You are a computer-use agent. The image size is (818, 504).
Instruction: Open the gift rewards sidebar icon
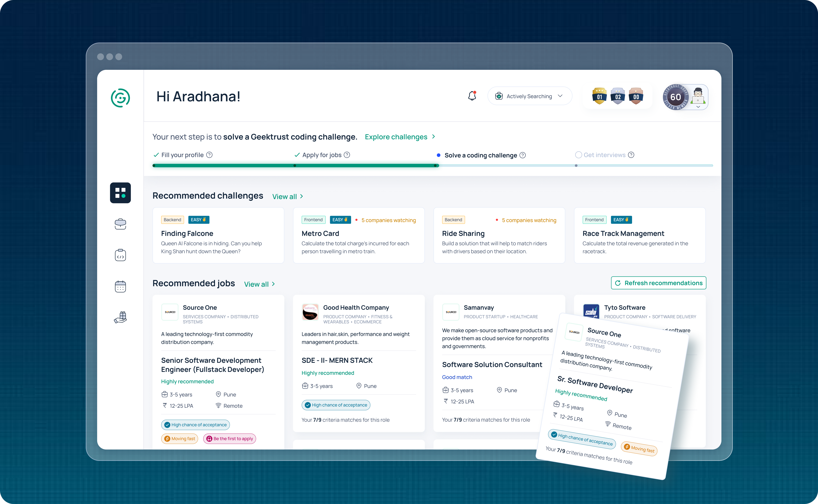(120, 317)
